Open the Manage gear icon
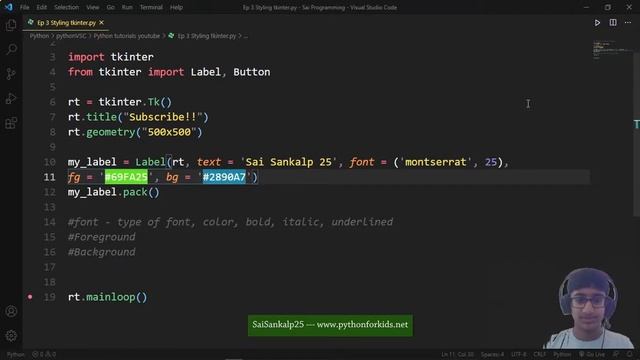The width and height of the screenshot is (640, 360). tap(11, 336)
